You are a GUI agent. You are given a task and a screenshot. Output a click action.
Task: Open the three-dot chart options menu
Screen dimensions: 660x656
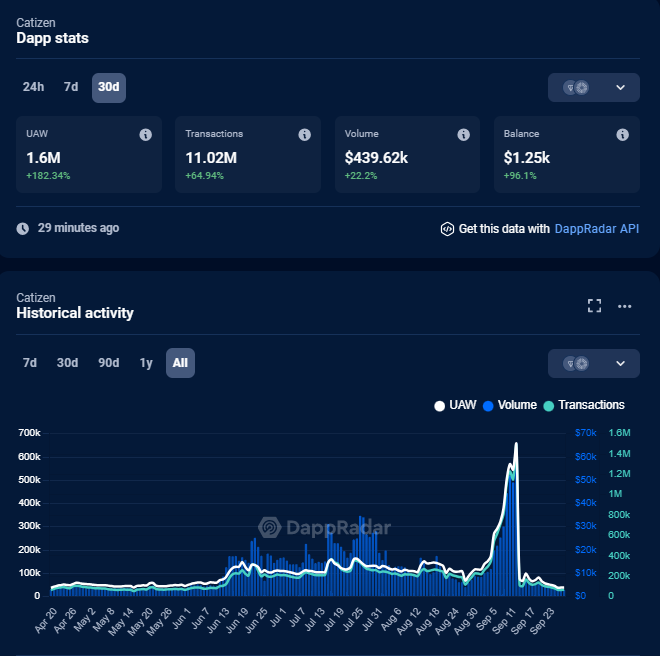pos(625,306)
